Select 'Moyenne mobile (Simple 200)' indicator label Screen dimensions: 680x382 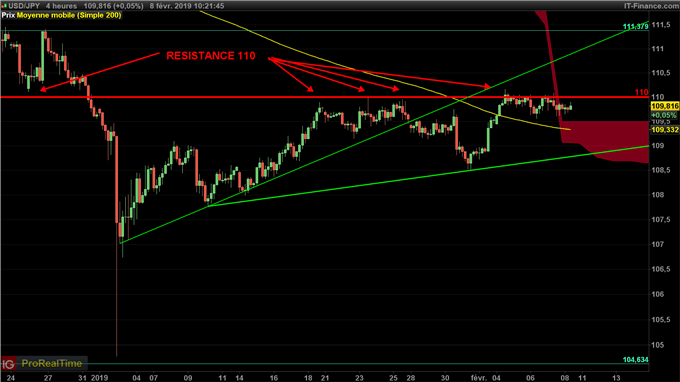(x=69, y=15)
